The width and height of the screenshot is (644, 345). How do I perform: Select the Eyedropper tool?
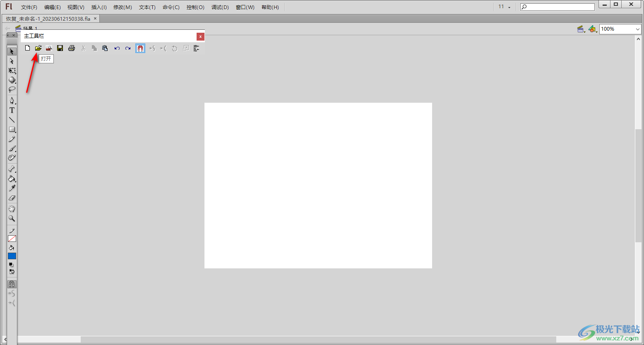tap(12, 188)
